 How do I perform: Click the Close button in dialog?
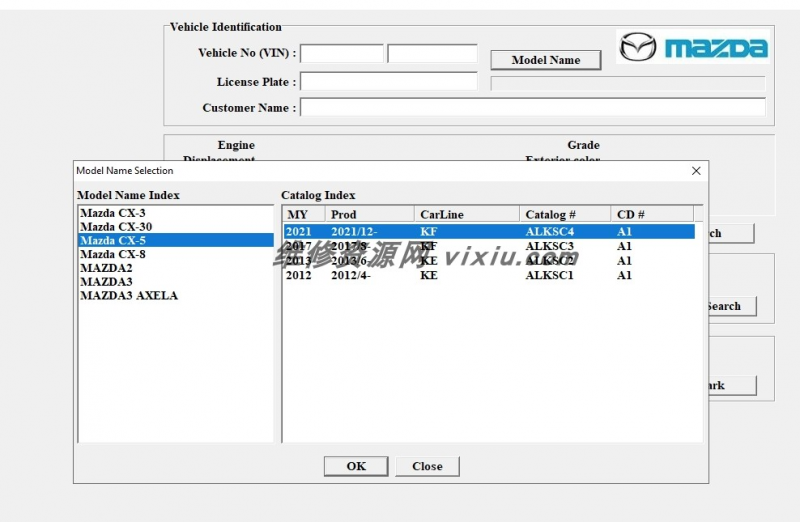click(428, 466)
